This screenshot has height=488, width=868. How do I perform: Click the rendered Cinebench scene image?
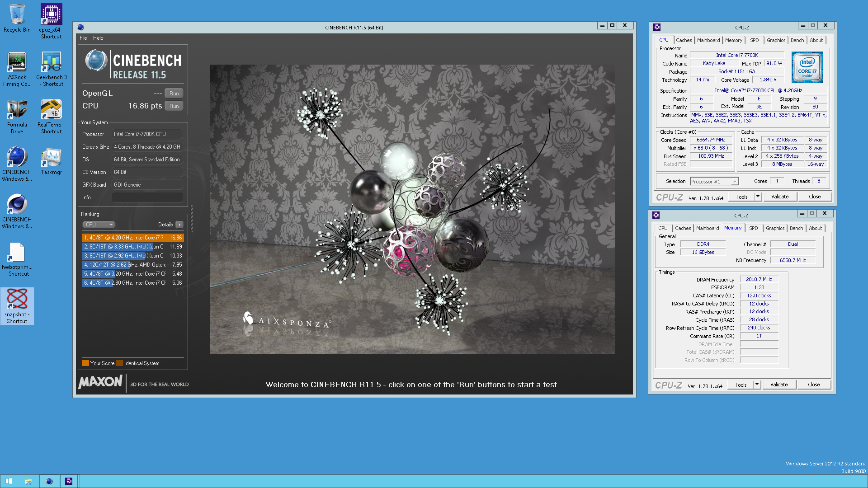(412, 209)
